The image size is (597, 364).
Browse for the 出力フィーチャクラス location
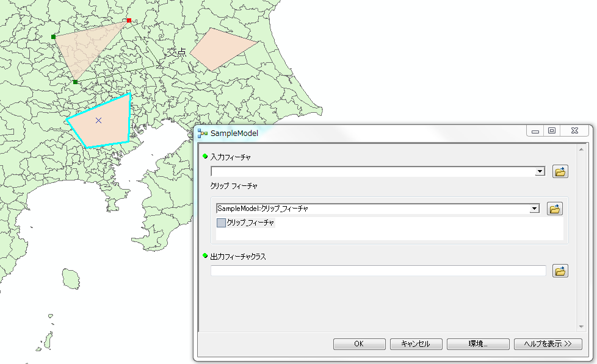coord(560,271)
